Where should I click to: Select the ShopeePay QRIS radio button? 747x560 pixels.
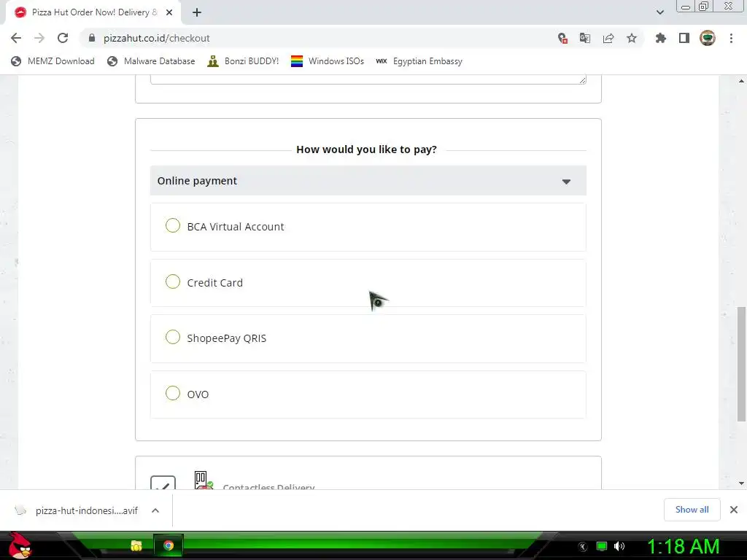pyautogui.click(x=172, y=338)
